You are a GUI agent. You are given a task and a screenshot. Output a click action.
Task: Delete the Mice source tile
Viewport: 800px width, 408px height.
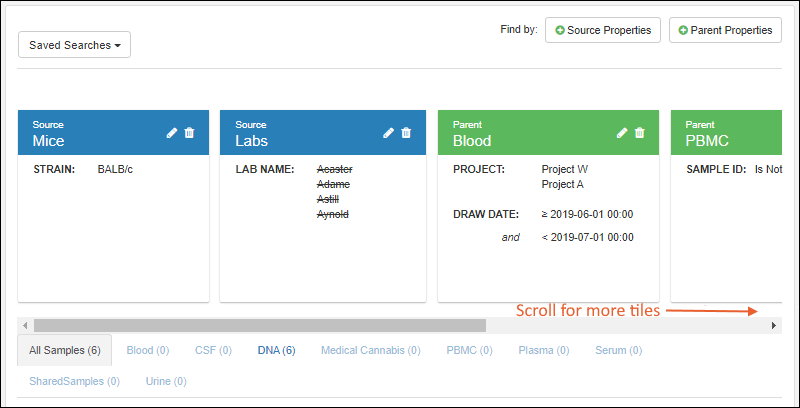(x=190, y=133)
